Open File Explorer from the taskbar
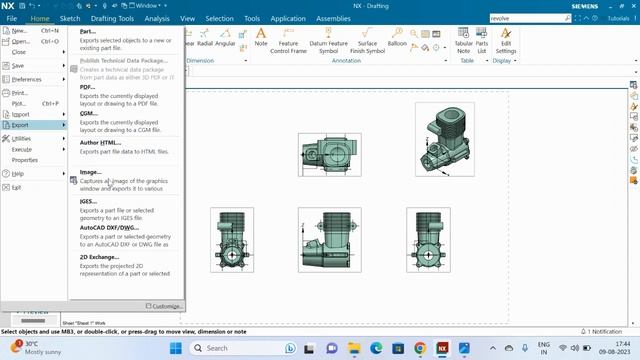 click(x=354, y=348)
